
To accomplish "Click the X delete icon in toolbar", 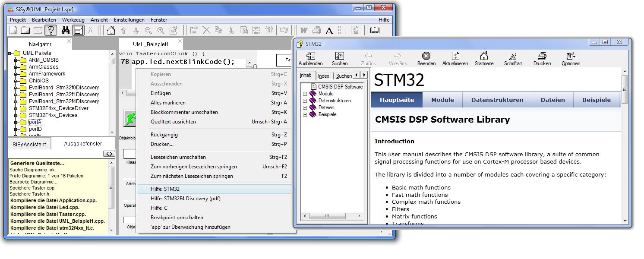I will tap(206, 30).
